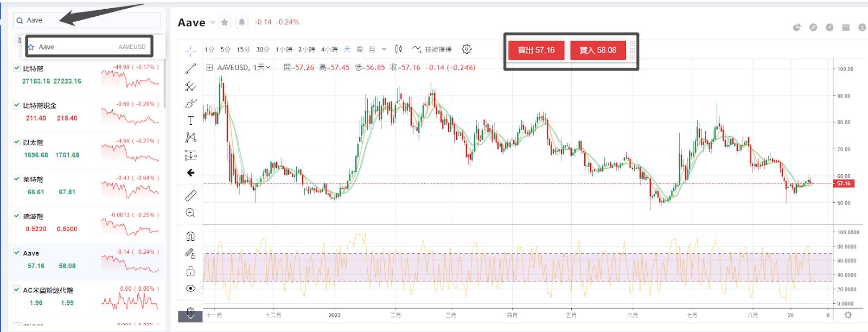Toggle the 萊特幣 checkbox
This screenshot has height=332, width=868.
click(x=17, y=178)
